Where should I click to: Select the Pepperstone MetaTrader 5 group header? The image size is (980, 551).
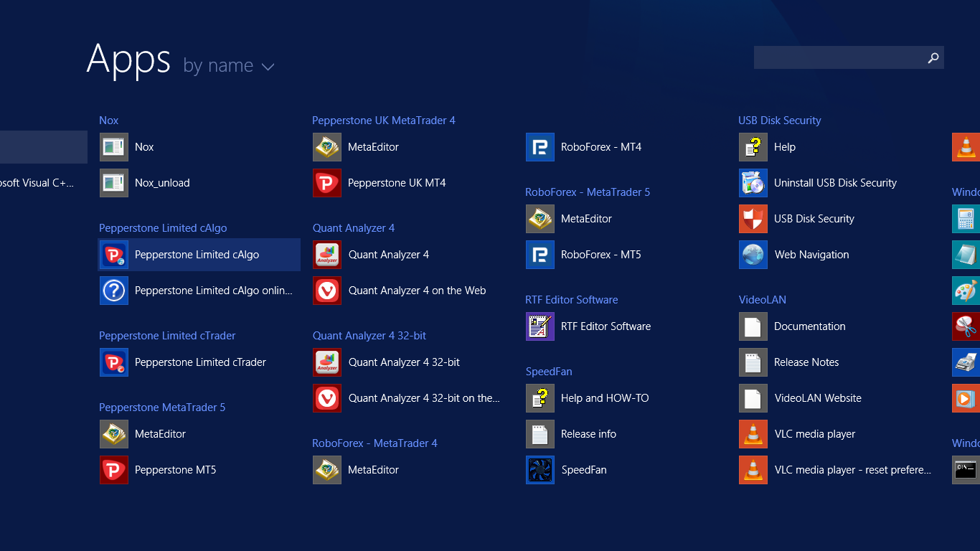pyautogui.click(x=162, y=408)
